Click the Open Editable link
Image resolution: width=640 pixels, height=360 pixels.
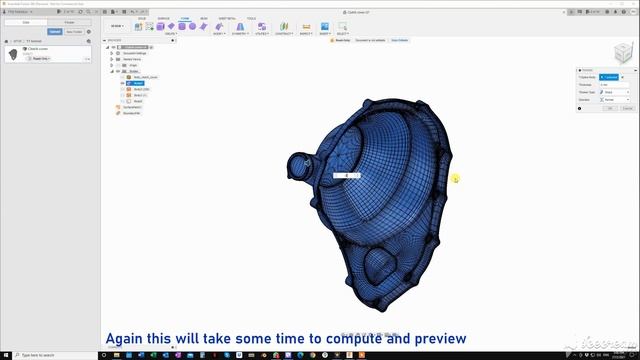400,40
